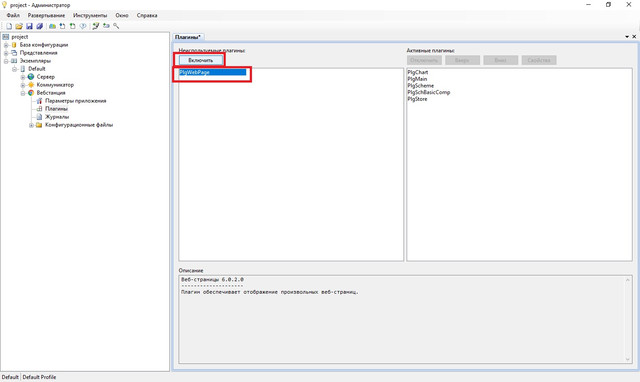Select the Default instance node

click(x=37, y=69)
